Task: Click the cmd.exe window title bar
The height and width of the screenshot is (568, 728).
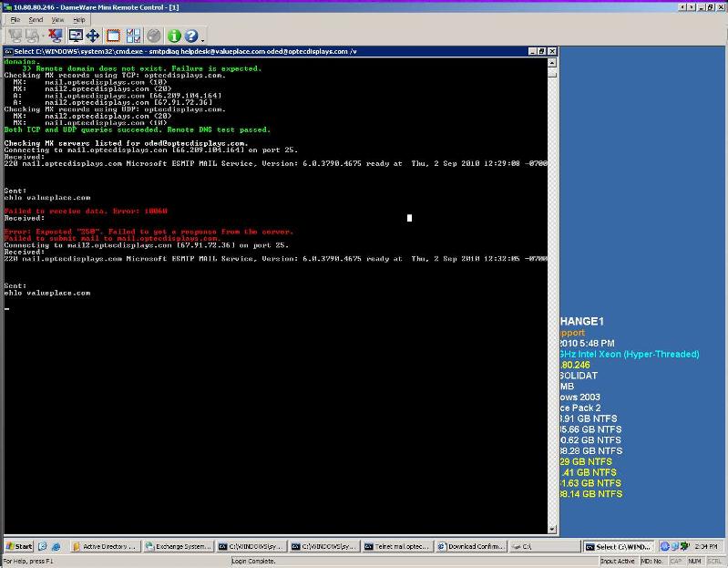Action: [x=281, y=52]
